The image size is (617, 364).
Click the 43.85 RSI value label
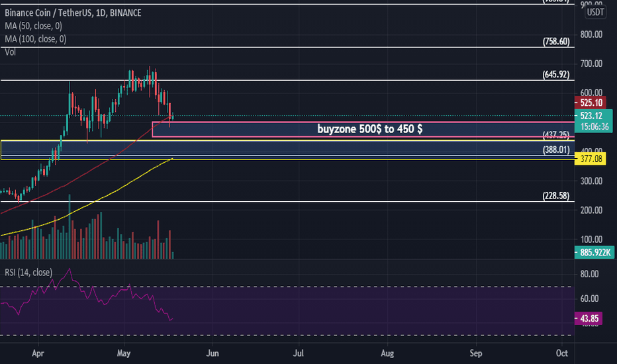pos(589,318)
